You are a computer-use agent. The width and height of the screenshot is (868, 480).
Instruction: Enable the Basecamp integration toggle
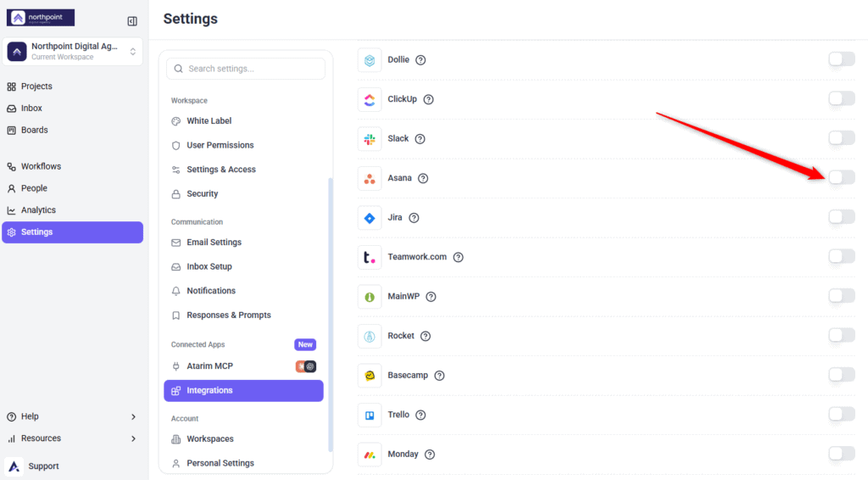coord(842,375)
